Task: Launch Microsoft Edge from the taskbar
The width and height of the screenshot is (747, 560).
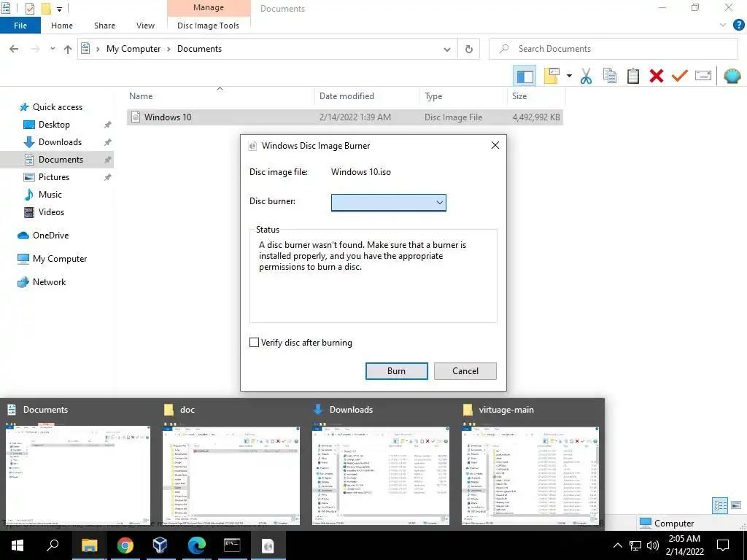Action: click(x=196, y=545)
